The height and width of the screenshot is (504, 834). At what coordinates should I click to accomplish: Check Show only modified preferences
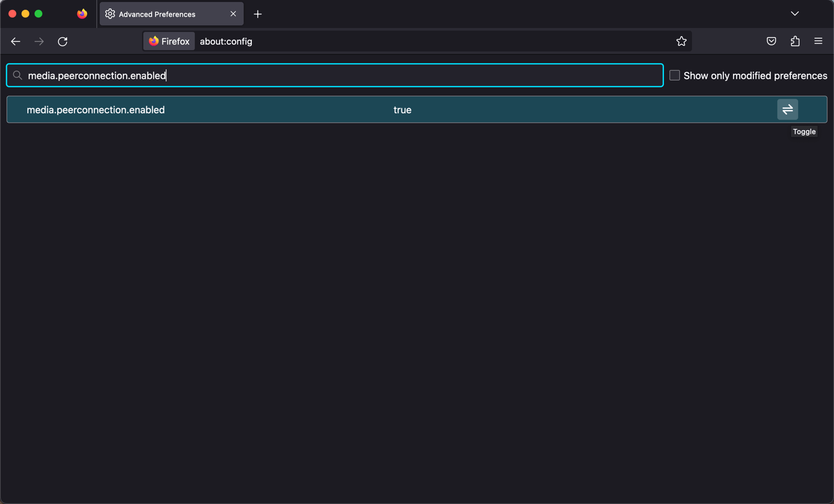coord(674,75)
